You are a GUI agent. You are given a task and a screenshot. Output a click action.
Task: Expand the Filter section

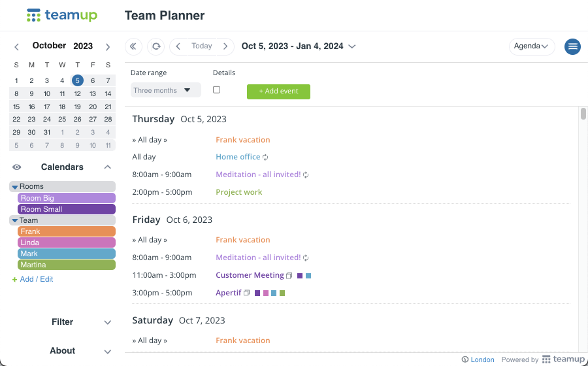108,322
